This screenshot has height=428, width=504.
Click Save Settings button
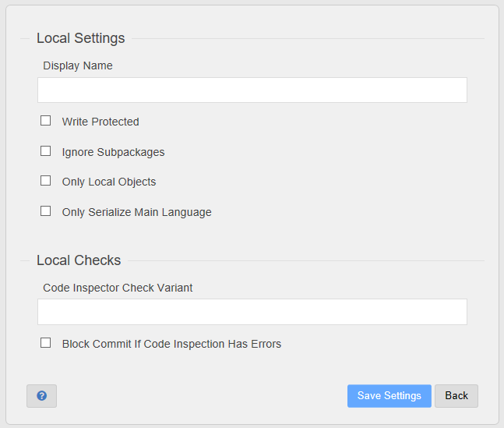389,396
